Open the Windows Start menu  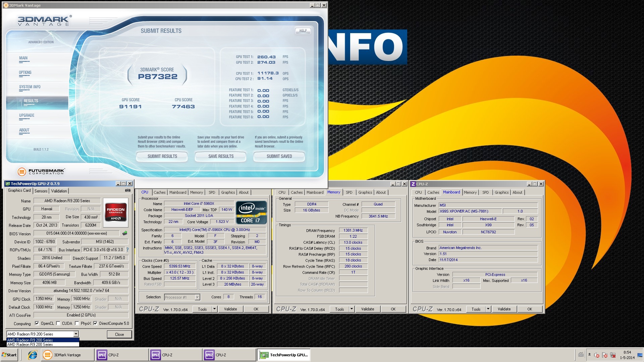9,355
